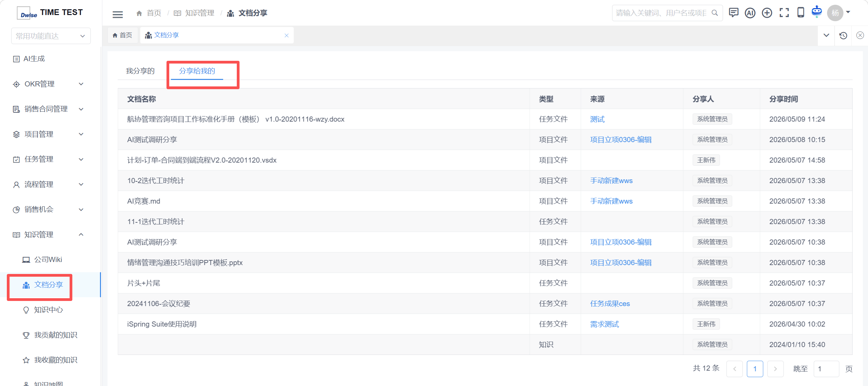This screenshot has height=386, width=868.
Task: Click the keyword search input field
Action: pyautogui.click(x=662, y=13)
